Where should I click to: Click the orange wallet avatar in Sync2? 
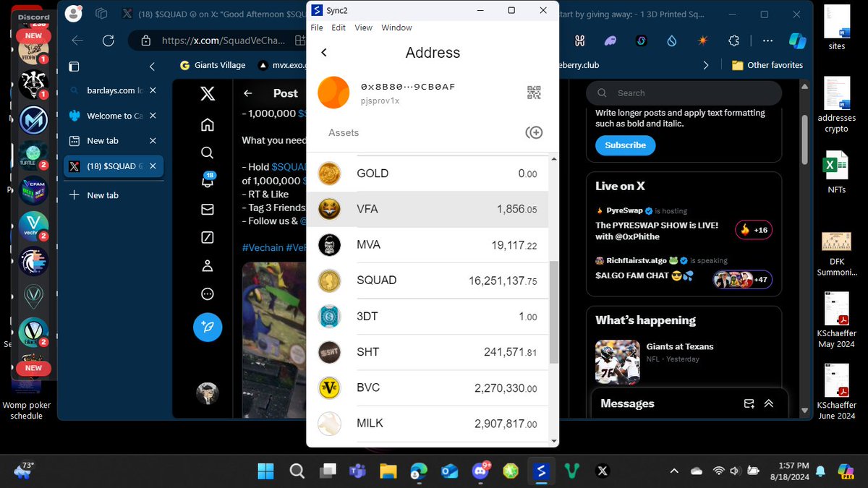pos(333,93)
